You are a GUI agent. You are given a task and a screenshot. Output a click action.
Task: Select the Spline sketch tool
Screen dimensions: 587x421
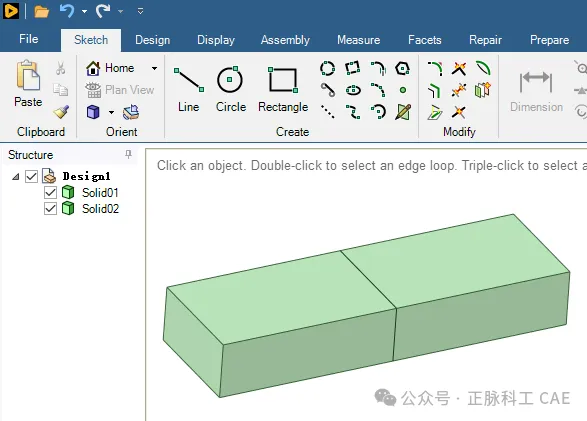tap(353, 112)
